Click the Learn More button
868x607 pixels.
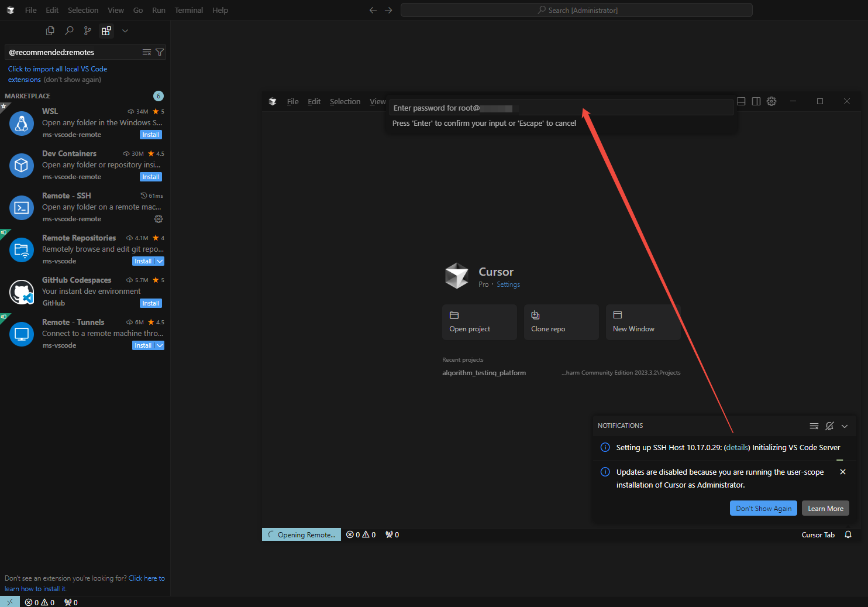tap(825, 508)
